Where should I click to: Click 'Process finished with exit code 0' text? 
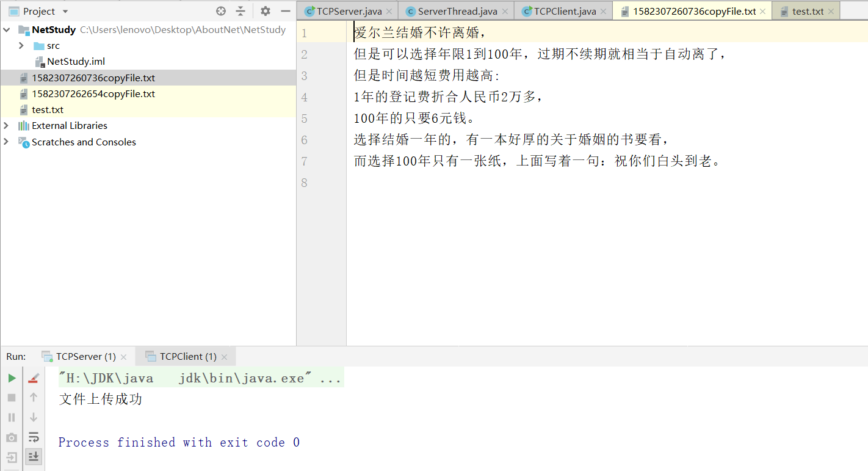pyautogui.click(x=179, y=442)
